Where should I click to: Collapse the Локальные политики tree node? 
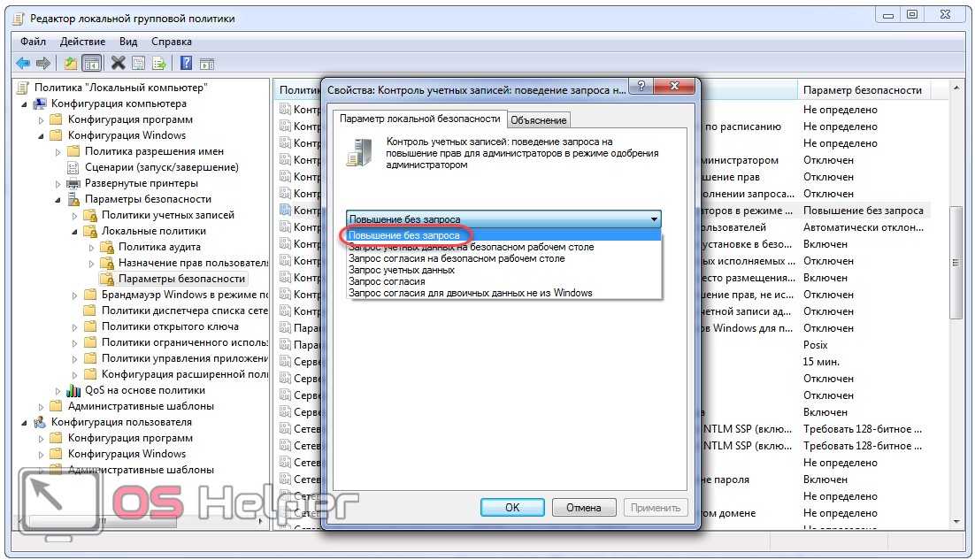[x=75, y=231]
